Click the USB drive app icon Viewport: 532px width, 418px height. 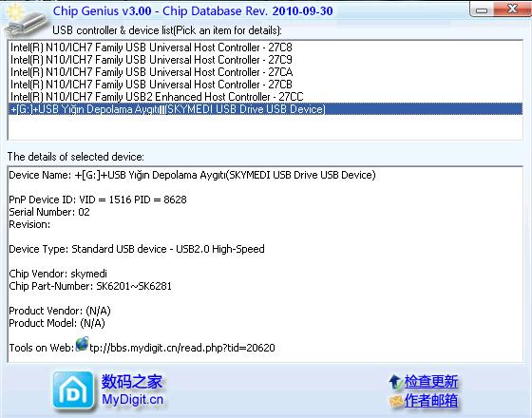point(26,21)
